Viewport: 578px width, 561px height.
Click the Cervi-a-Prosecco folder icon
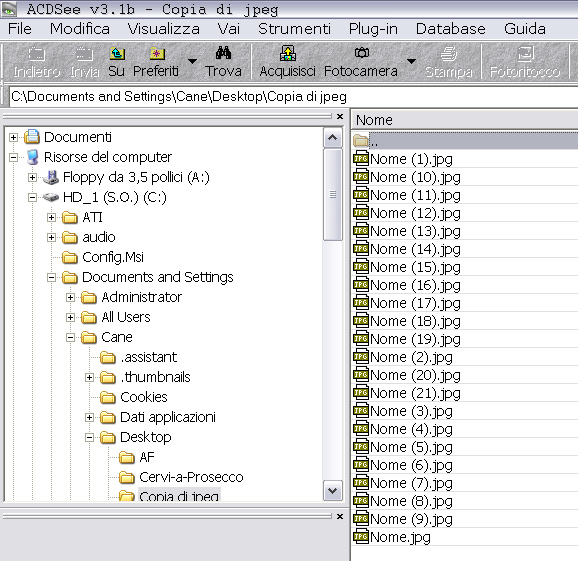tap(127, 478)
